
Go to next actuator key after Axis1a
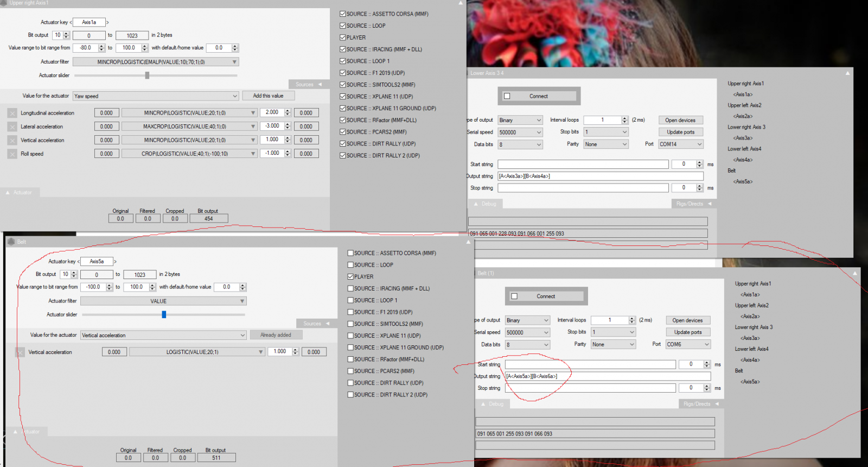point(107,22)
